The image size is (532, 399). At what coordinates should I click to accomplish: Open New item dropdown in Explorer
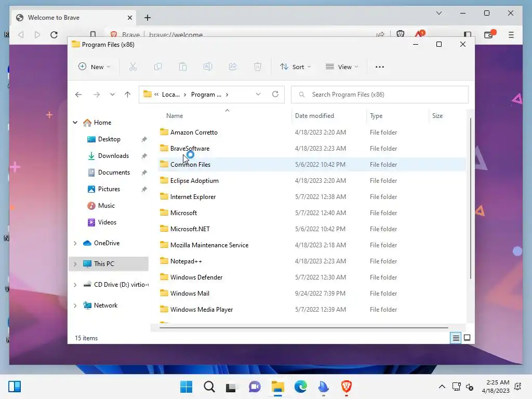(x=95, y=67)
